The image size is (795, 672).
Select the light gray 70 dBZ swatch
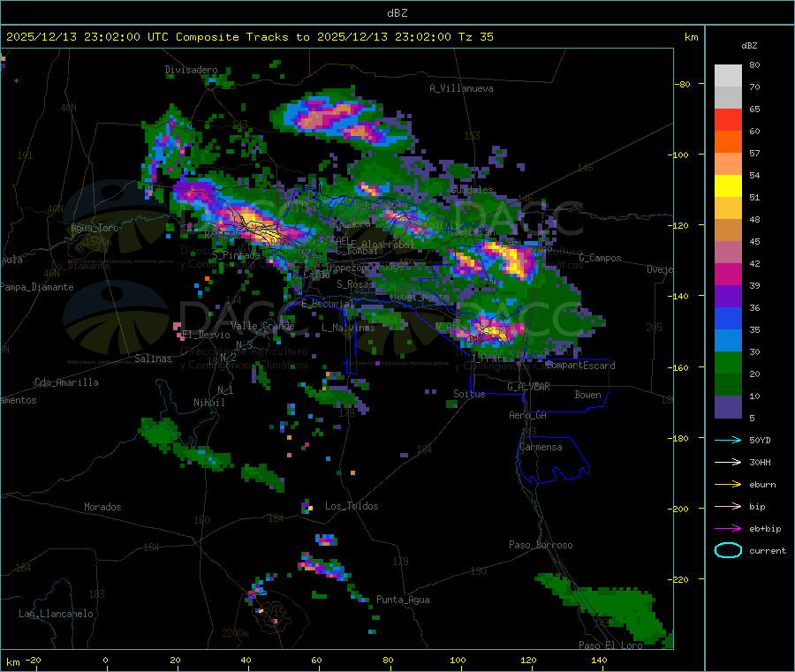(x=728, y=76)
